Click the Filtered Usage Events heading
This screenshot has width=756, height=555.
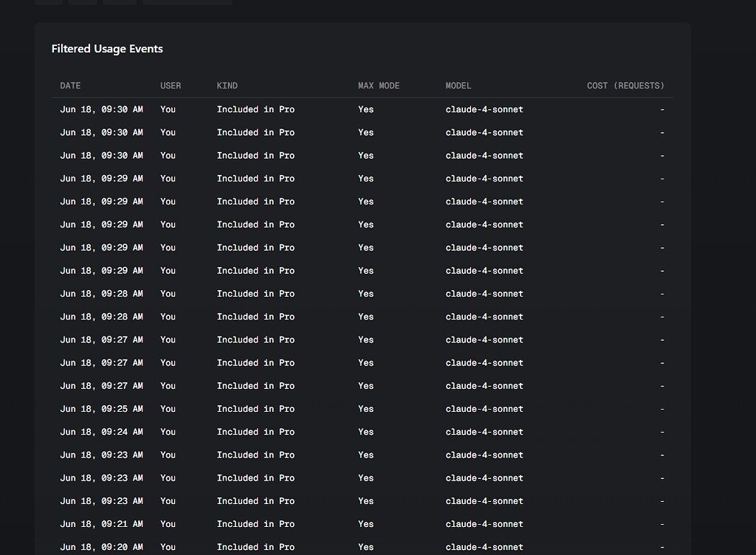tap(107, 49)
